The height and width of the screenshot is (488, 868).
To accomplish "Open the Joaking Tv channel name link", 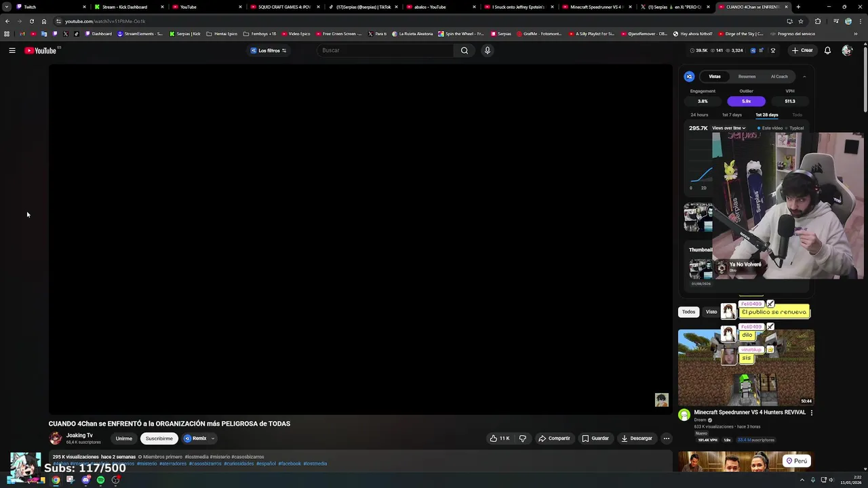I will point(79,435).
